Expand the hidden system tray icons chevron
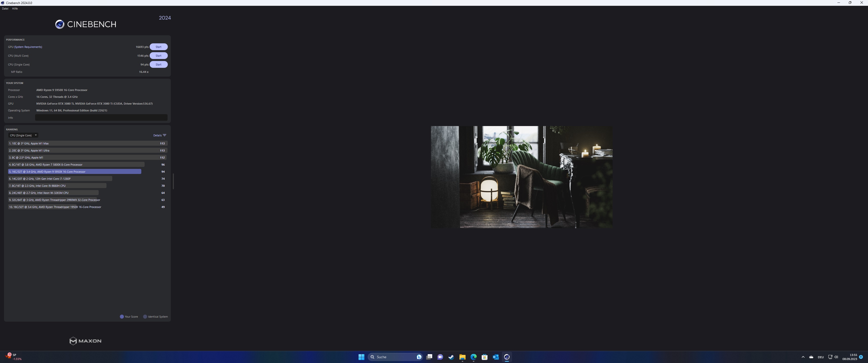This screenshot has width=868, height=363. click(803, 357)
